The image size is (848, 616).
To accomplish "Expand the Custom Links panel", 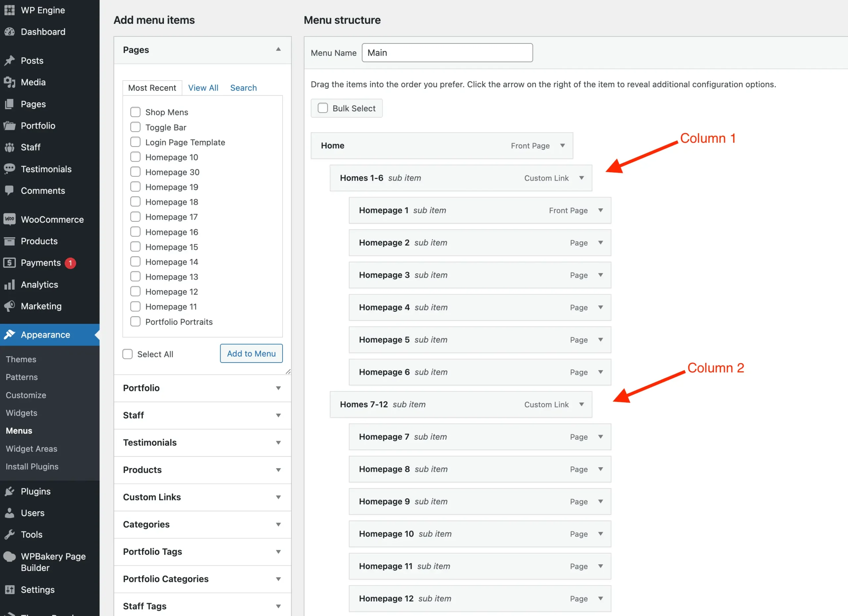I will point(278,497).
